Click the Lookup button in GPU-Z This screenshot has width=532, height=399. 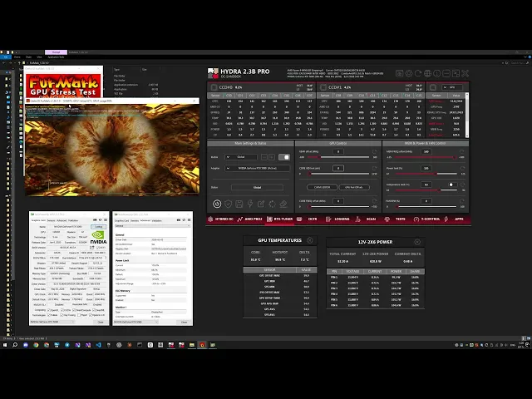click(x=98, y=227)
